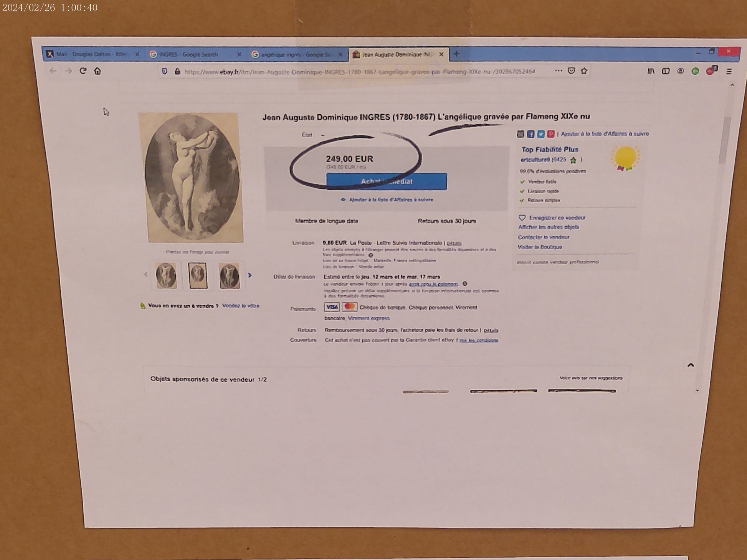Image resolution: width=747 pixels, height=560 pixels.
Task: Share listing on Pinterest icon
Action: tap(550, 134)
